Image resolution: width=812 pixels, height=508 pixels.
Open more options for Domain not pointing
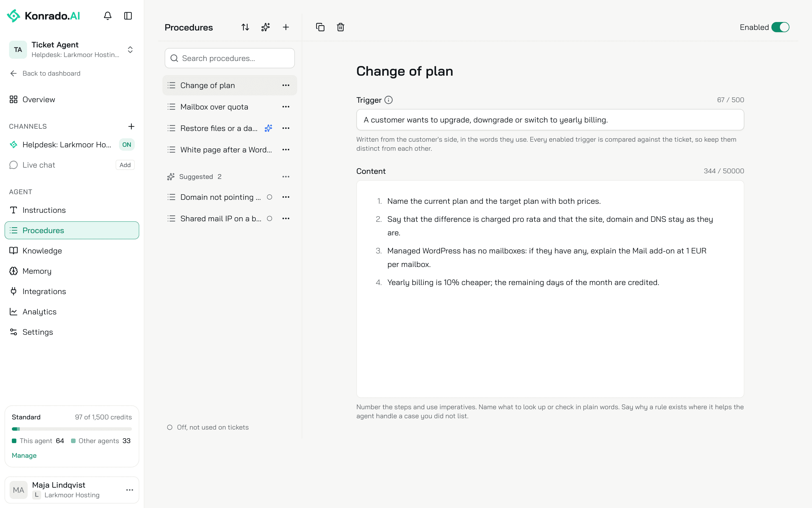(286, 197)
